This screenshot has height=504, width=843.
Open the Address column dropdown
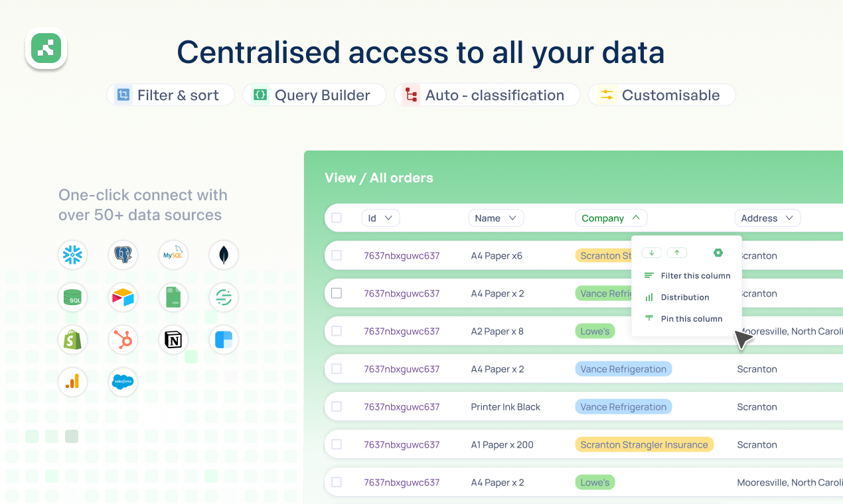(x=767, y=218)
